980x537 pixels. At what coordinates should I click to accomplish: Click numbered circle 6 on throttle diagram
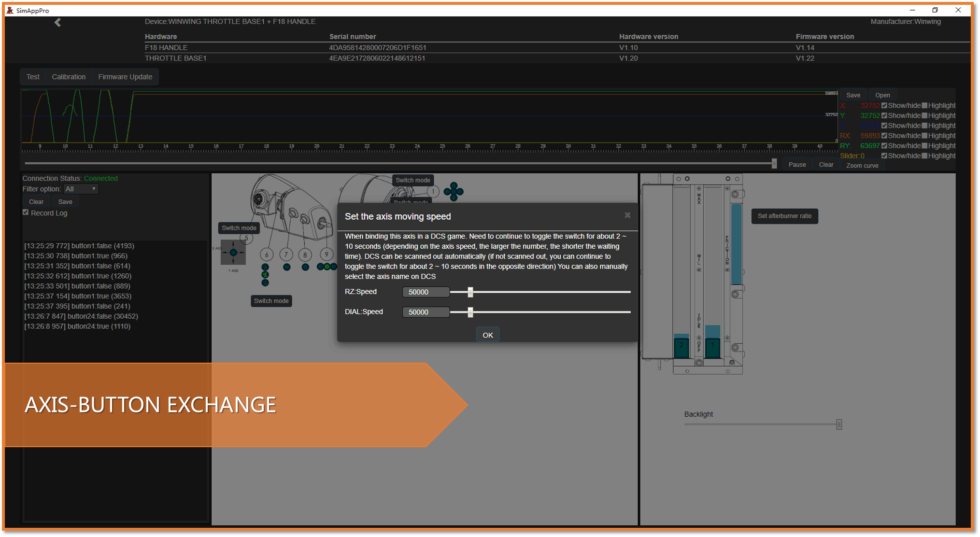(267, 254)
